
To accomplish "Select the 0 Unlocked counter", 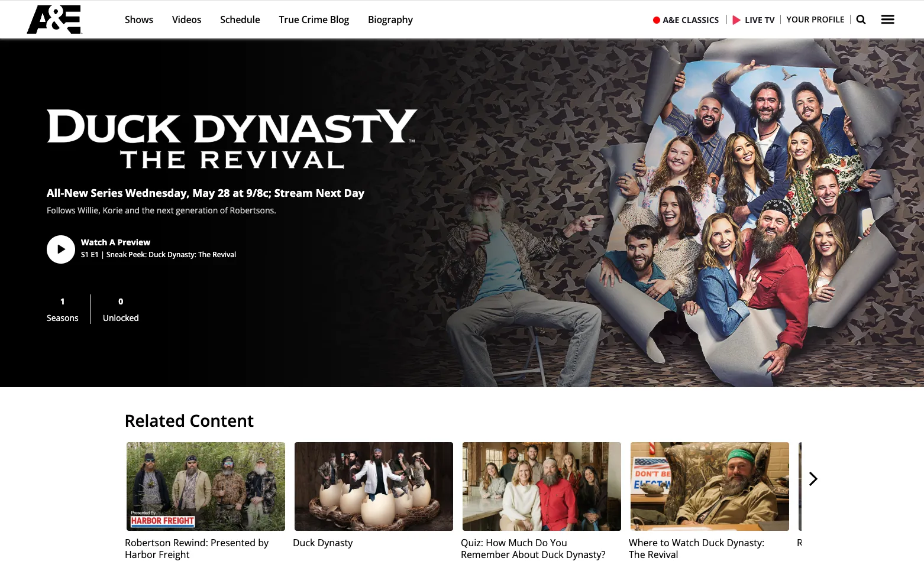I will point(121,310).
